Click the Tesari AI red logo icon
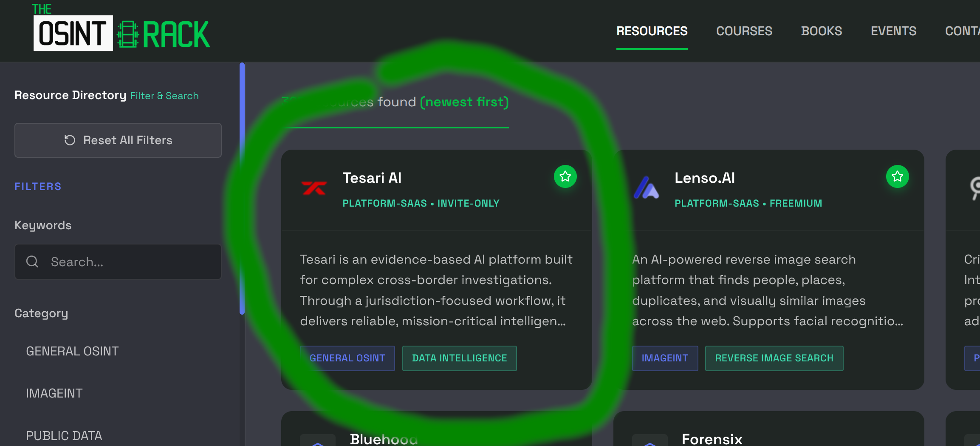Screen dimensions: 980x446 click(x=314, y=188)
